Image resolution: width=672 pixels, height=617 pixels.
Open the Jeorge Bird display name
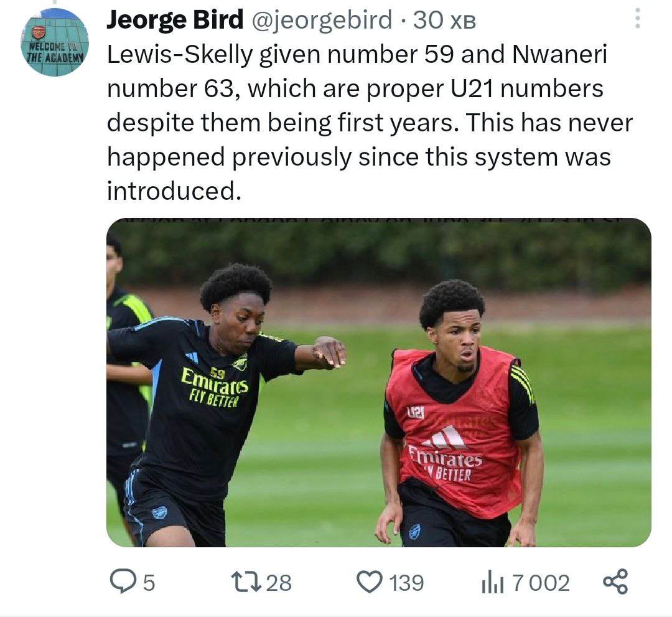pyautogui.click(x=175, y=21)
